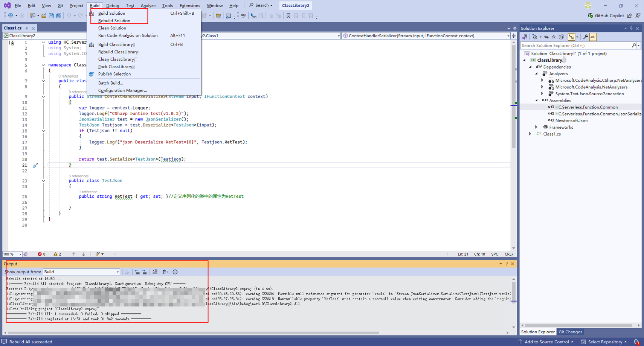Image resolution: width=644 pixels, height=346 pixels.
Task: Click the Save All toolbar icon
Action: pos(58,16)
